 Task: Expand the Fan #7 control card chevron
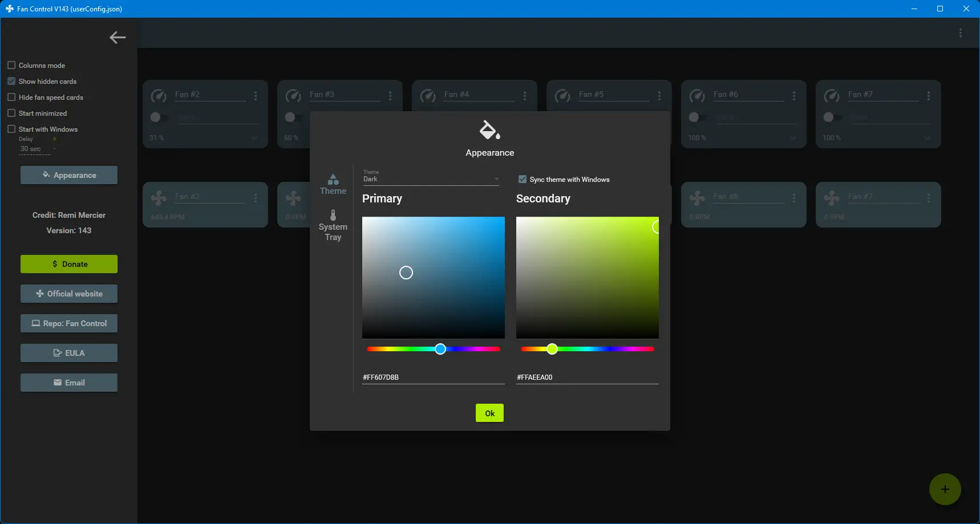click(928, 138)
